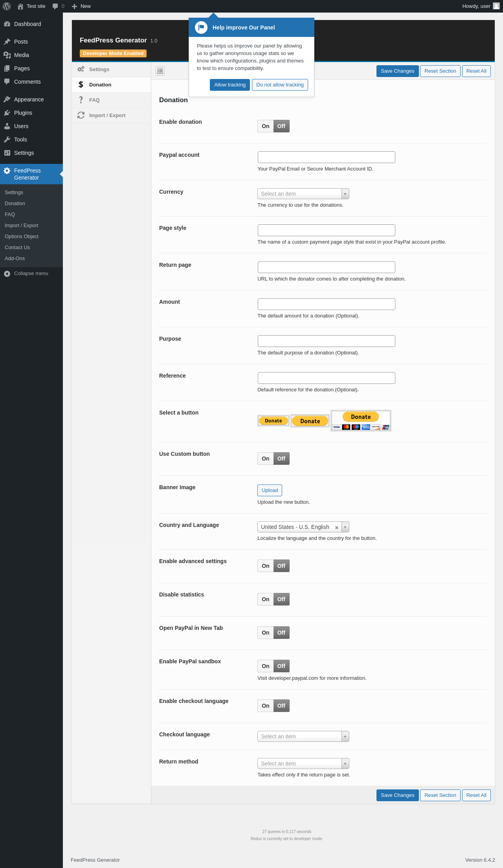Click the comments bubble icon in admin bar
Image resolution: width=503 pixels, height=868 pixels.
(55, 6)
